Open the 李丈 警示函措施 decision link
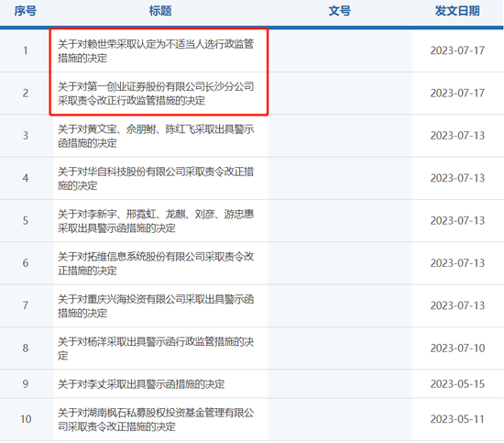The width and height of the screenshot is (504, 443). point(141,383)
